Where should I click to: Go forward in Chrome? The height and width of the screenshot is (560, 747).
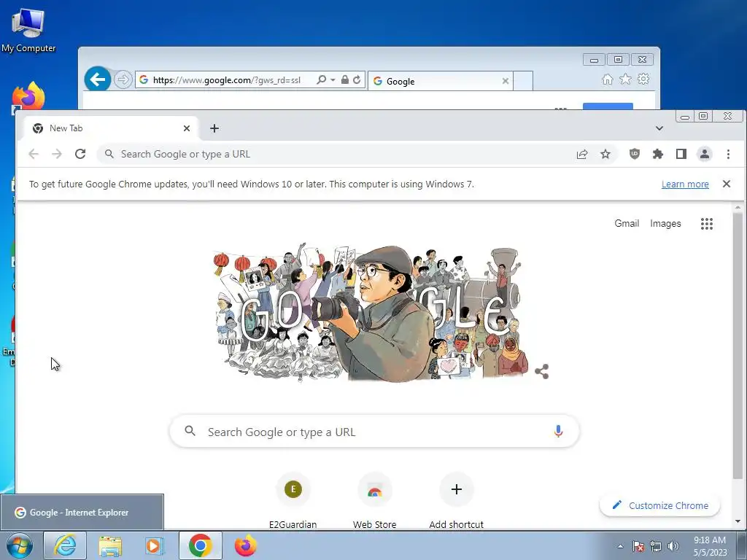tap(57, 154)
